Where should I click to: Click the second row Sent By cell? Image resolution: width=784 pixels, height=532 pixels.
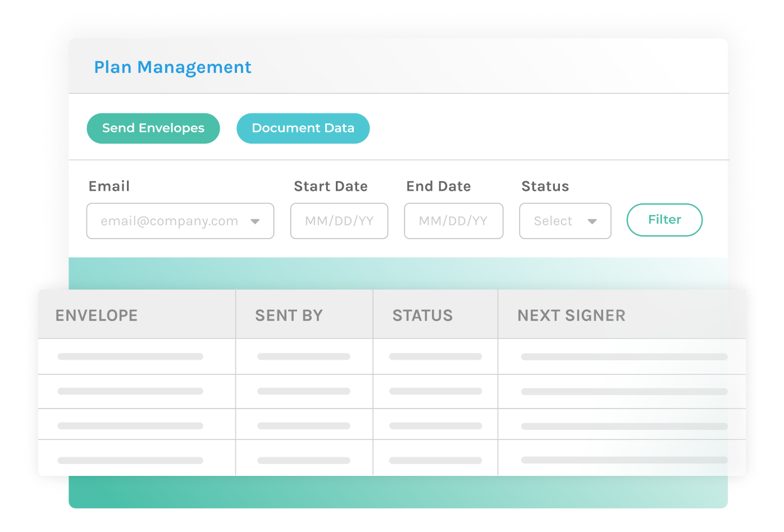(x=303, y=391)
